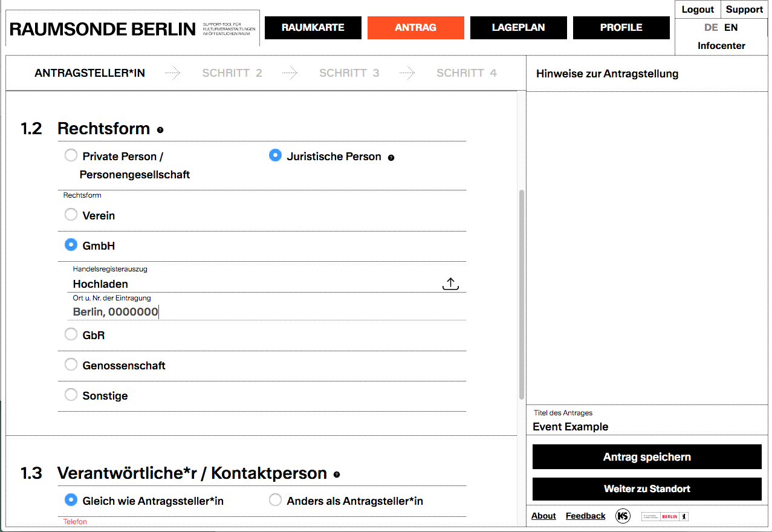Open the RAUMKARTE tab
Viewport: 772px width, 532px height.
pos(313,28)
